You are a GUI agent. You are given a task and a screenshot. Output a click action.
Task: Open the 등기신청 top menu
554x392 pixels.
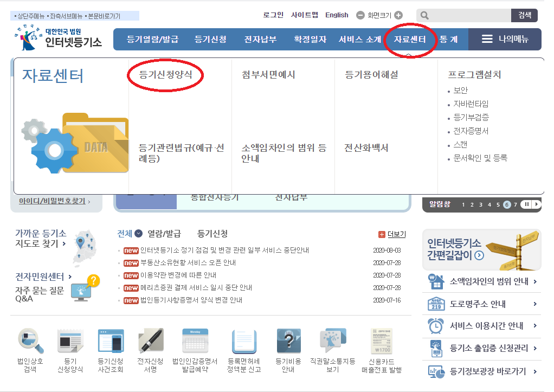coord(210,39)
